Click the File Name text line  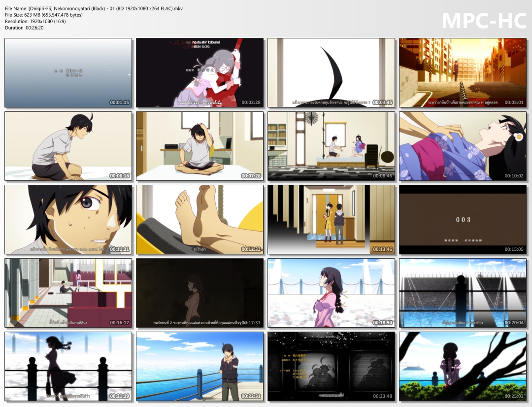coord(94,8)
